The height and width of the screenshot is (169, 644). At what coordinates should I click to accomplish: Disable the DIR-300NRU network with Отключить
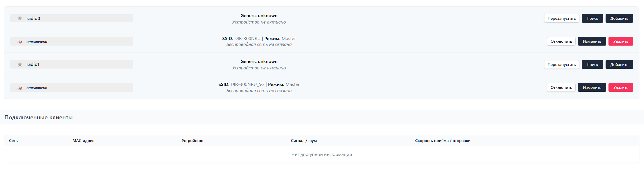[x=561, y=41]
